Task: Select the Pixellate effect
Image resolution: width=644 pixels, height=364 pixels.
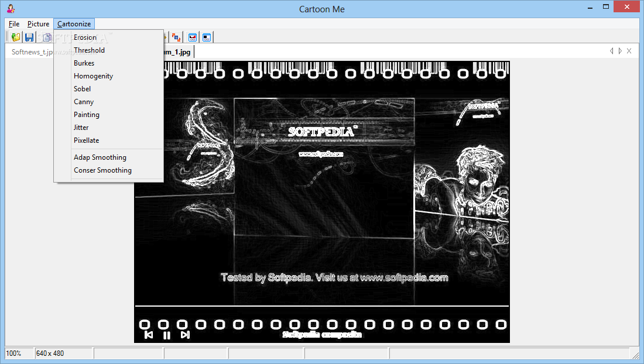Action: [x=108, y=140]
